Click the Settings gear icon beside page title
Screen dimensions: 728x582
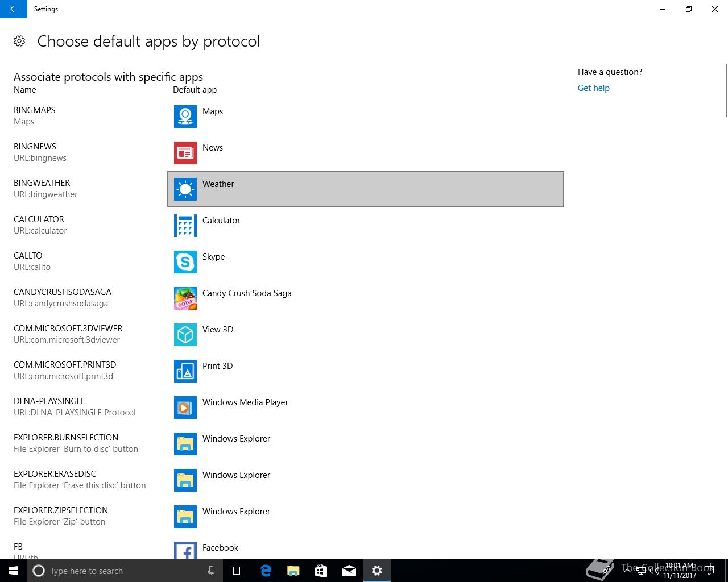coord(19,41)
